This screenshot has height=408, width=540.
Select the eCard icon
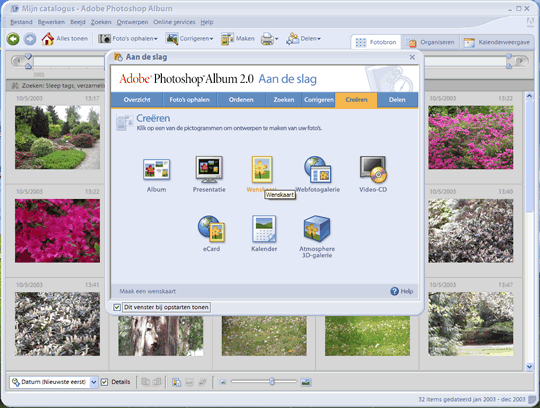click(x=211, y=228)
